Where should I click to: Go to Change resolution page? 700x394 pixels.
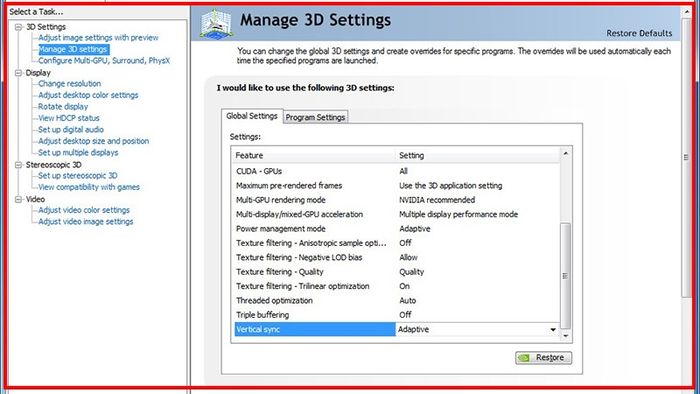coord(69,83)
